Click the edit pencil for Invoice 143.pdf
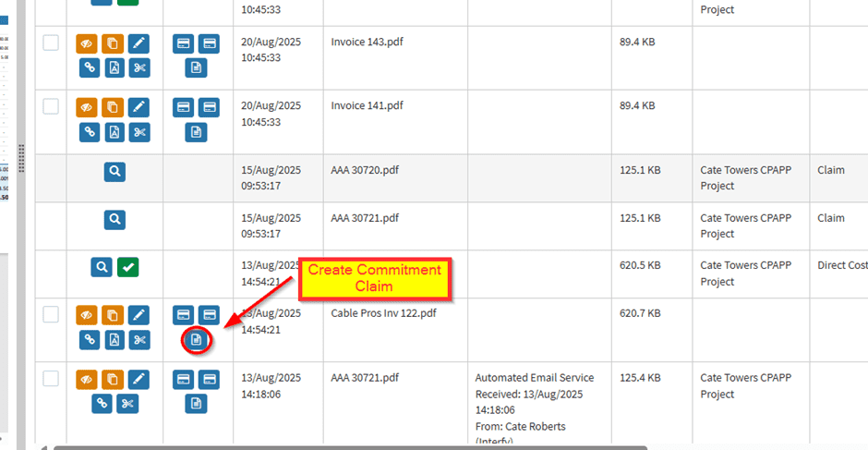The image size is (868, 450). [139, 43]
